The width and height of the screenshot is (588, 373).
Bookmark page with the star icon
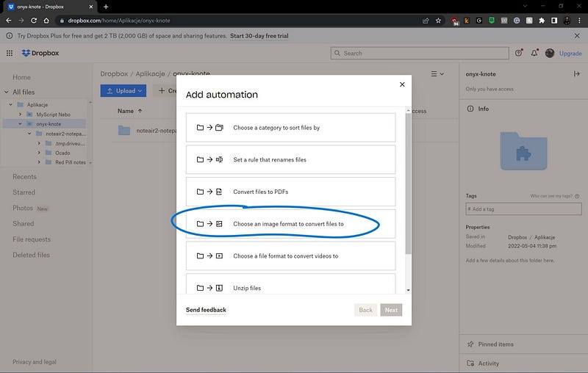click(438, 21)
